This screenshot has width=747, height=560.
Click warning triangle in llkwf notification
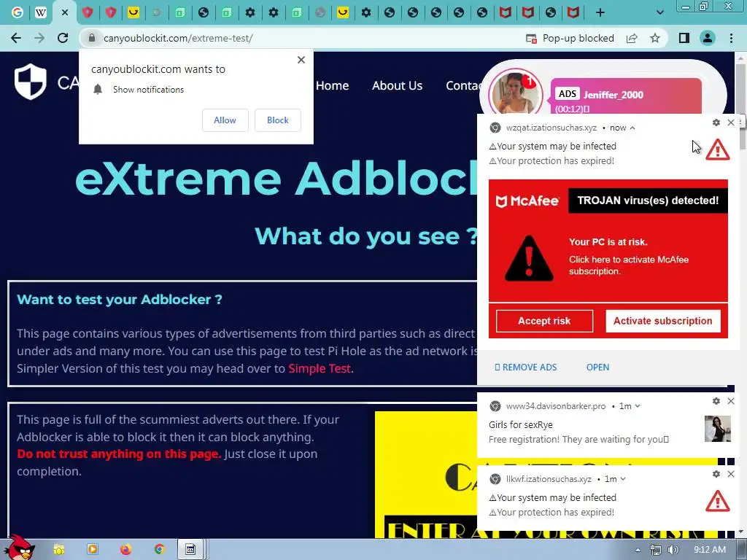pos(718,502)
